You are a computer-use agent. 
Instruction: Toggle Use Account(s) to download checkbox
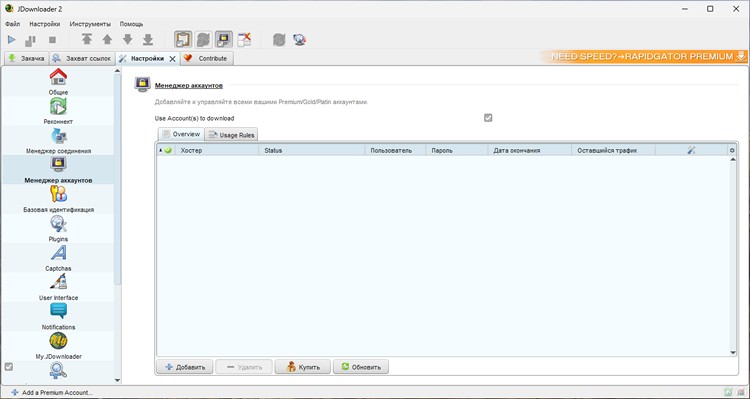[x=488, y=118]
